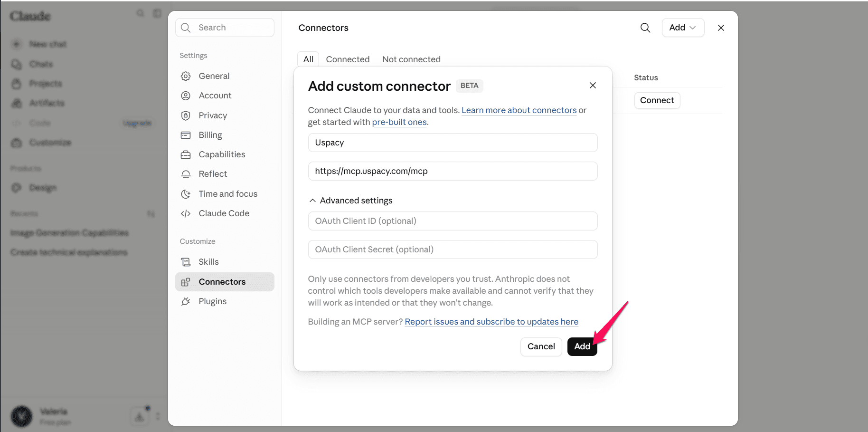The image size is (868, 432).
Task: Click the OAuth Client ID field
Action: click(x=453, y=221)
